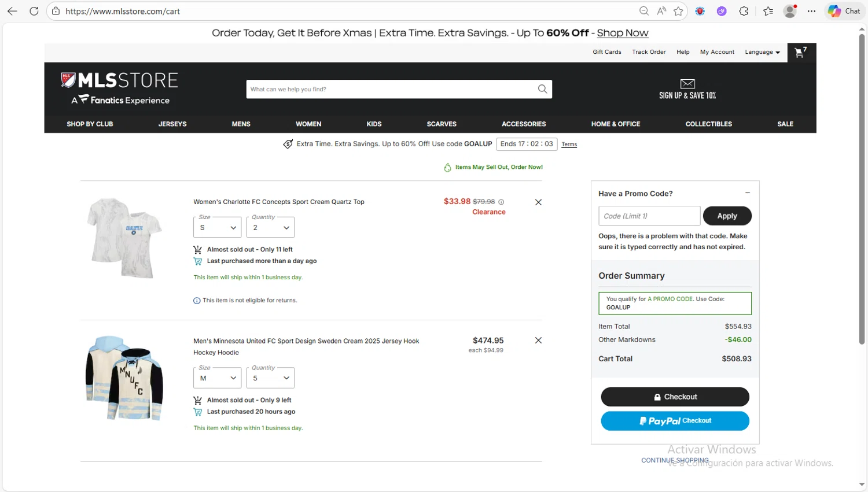The width and height of the screenshot is (868, 492).
Task: Click the purple circular extension icon
Action: point(722,11)
